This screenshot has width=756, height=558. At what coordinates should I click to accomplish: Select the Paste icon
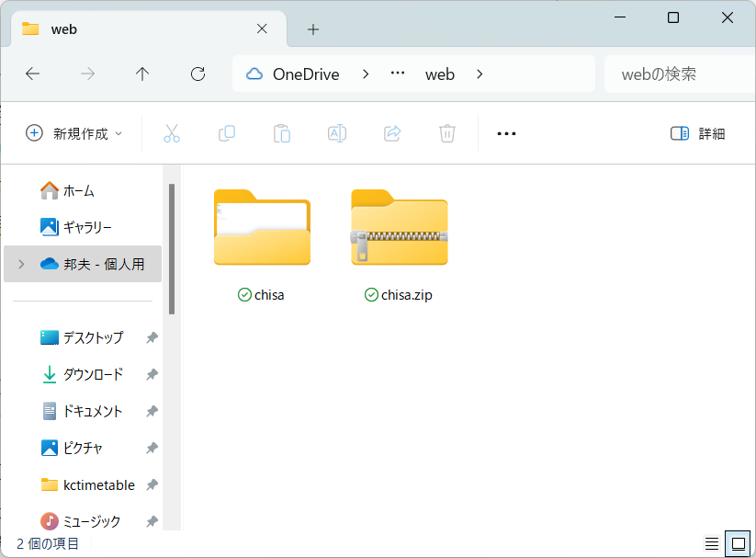tap(282, 133)
